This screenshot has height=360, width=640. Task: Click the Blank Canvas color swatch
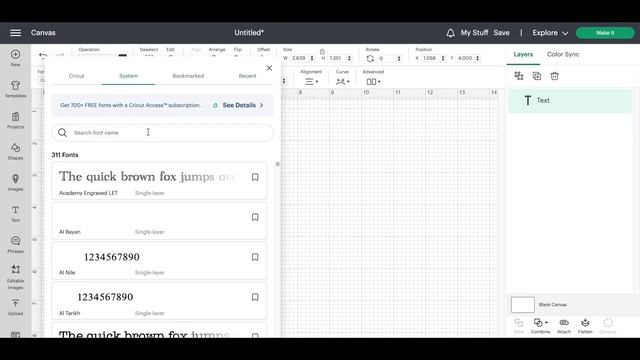[x=522, y=304]
